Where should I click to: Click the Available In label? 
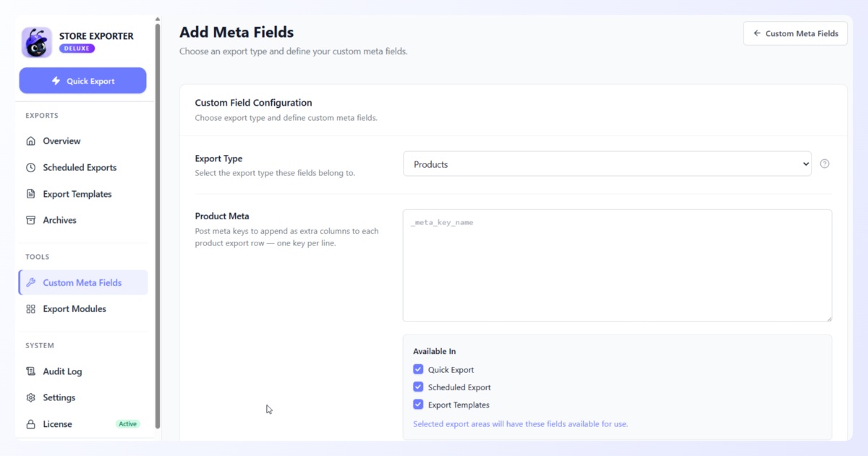coord(434,352)
